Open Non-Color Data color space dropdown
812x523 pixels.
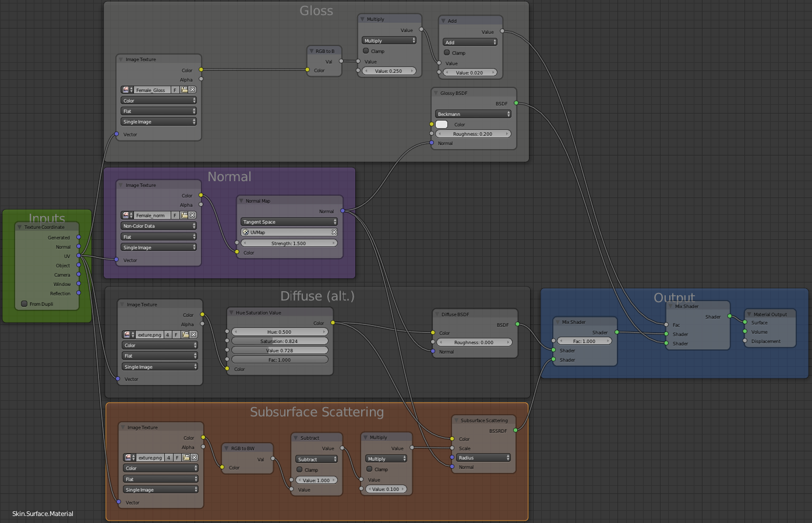(159, 226)
